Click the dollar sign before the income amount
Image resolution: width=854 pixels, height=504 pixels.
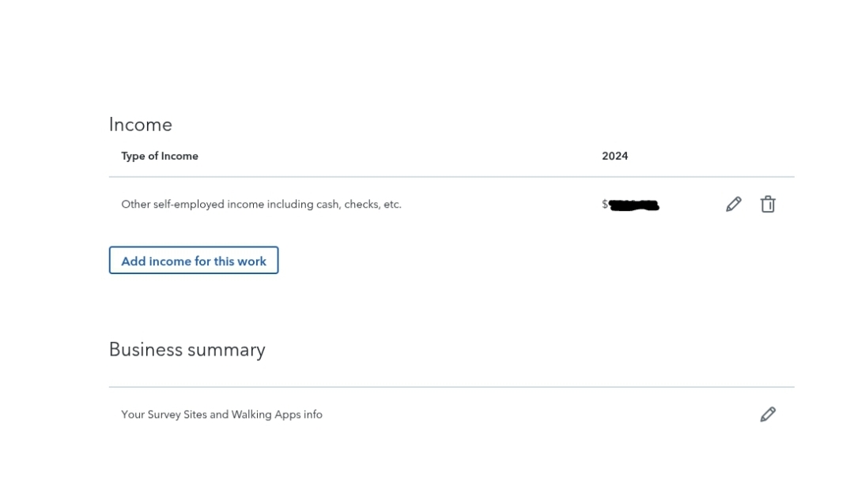point(603,205)
